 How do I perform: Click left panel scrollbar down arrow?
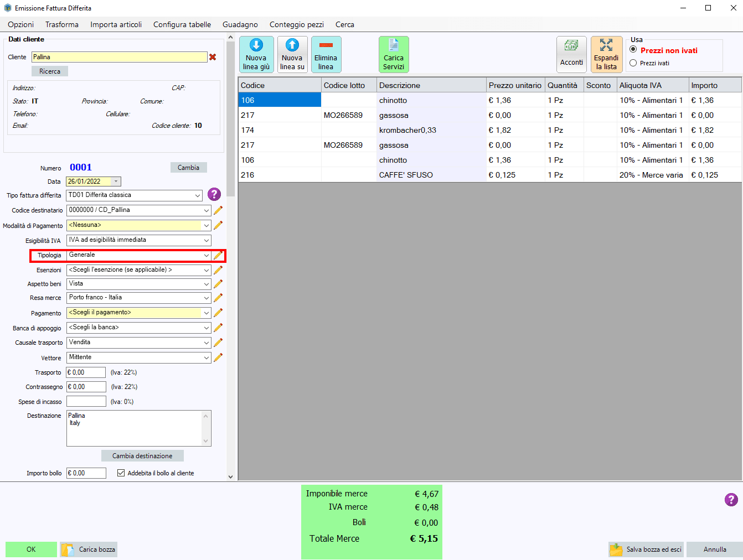point(231,476)
